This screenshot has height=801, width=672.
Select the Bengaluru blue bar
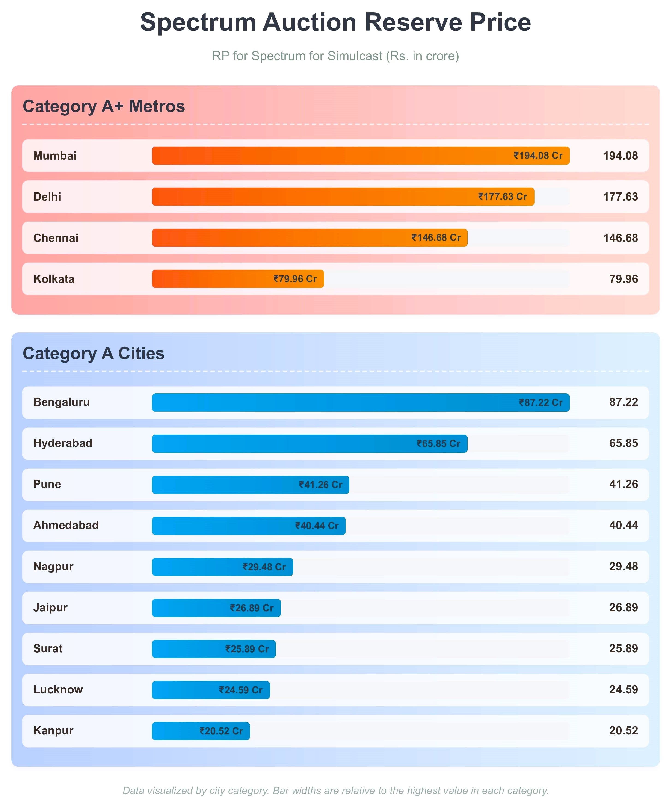click(360, 402)
